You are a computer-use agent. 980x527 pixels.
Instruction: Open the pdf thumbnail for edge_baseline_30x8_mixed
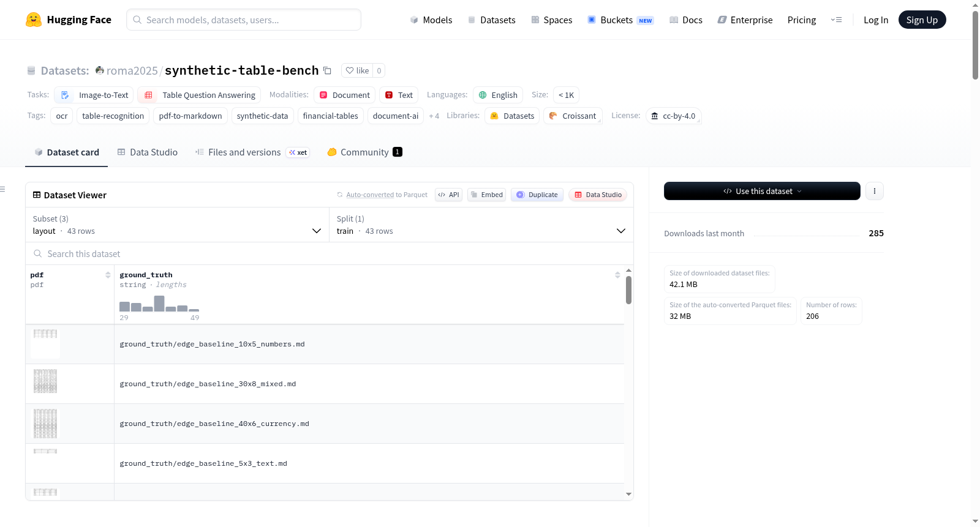pos(45,381)
